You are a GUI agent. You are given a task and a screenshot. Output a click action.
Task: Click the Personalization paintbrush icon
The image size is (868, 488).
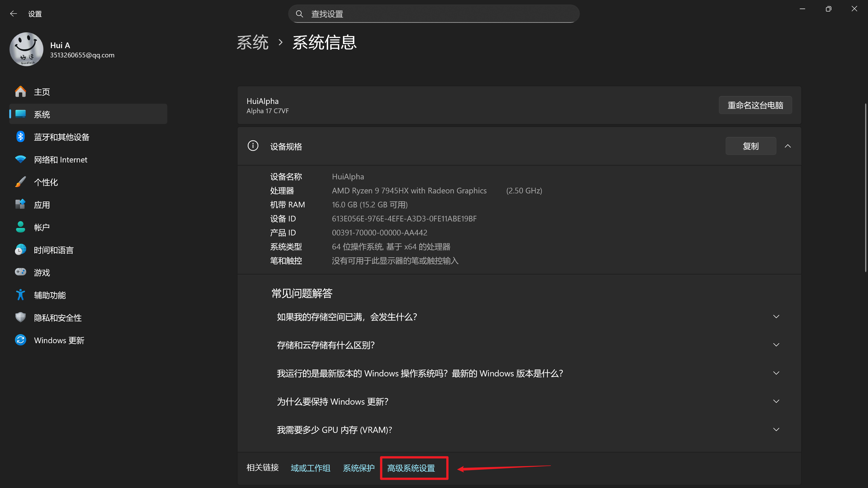pyautogui.click(x=21, y=182)
